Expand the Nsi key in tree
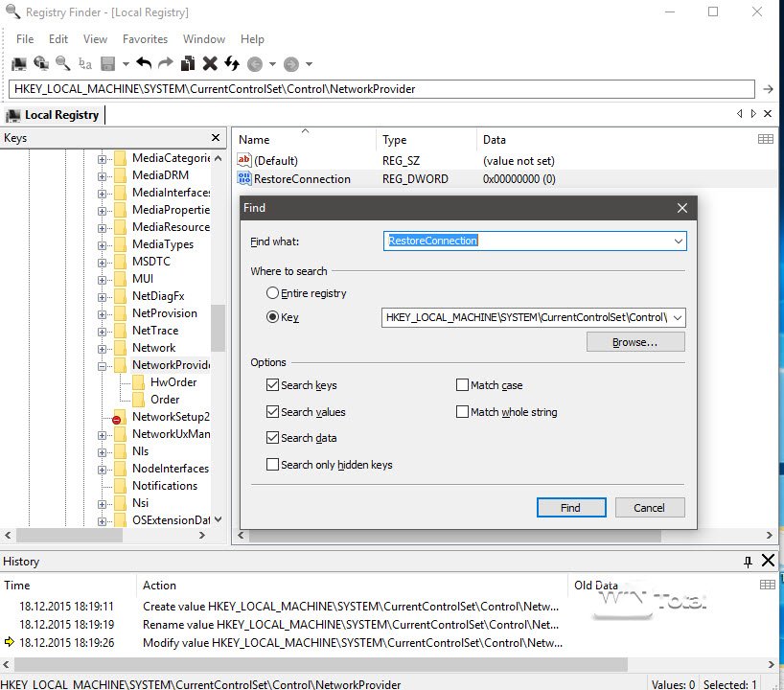The image size is (784, 690). click(103, 503)
